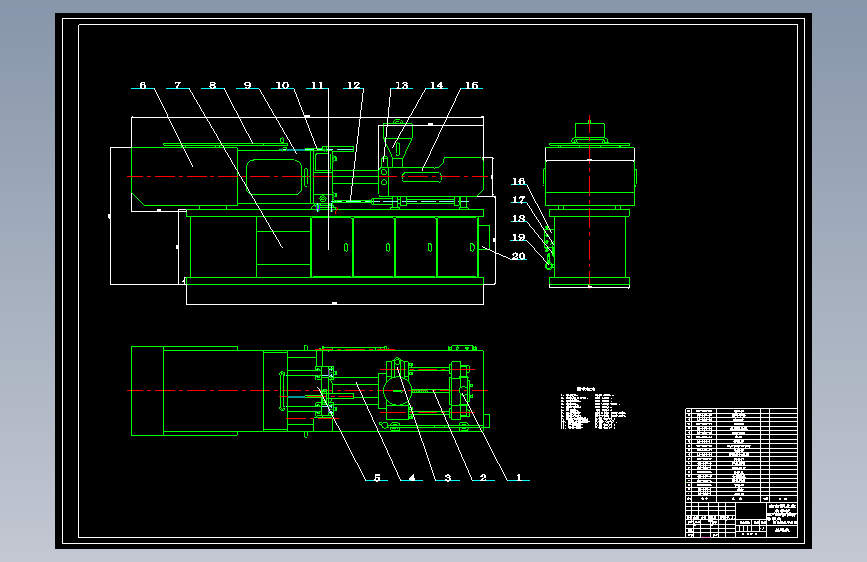Select part callout number 9

[248, 85]
